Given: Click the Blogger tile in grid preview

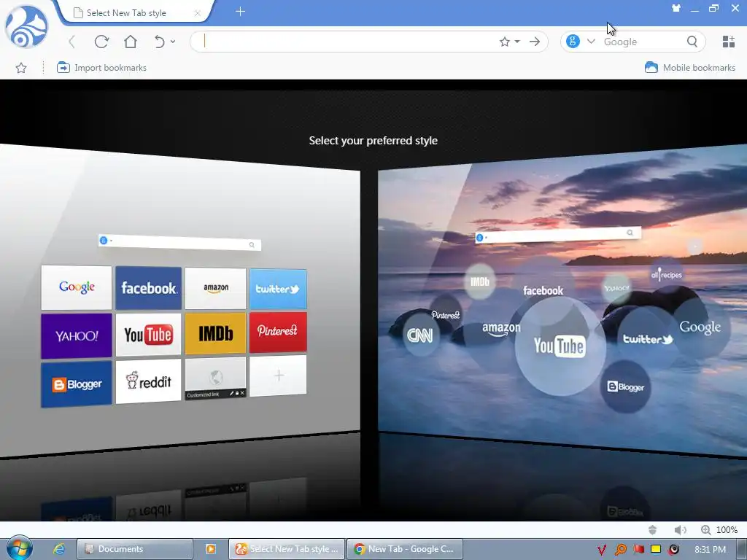Looking at the screenshot, I should pyautogui.click(x=77, y=384).
